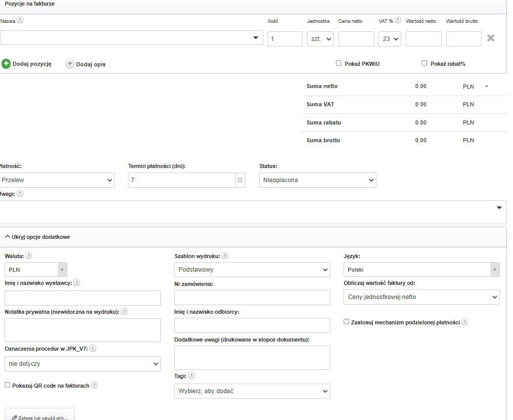Open the Płatność dropdown showing Przelew

click(57, 180)
